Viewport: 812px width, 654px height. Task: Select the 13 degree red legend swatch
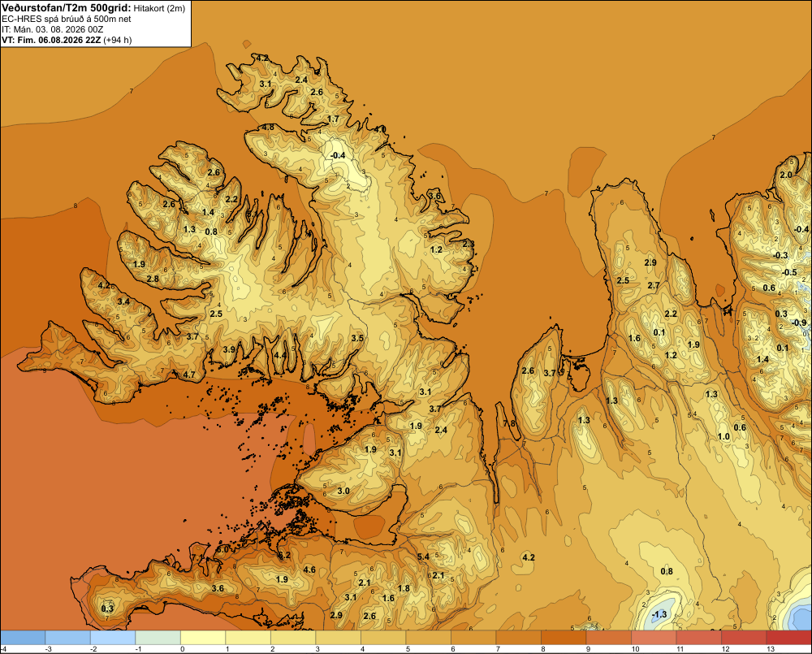pos(788,638)
